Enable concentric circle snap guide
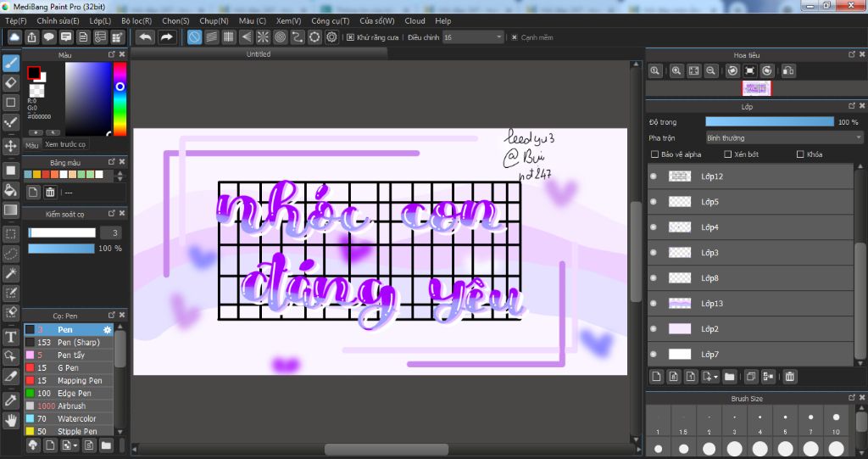 [280, 37]
